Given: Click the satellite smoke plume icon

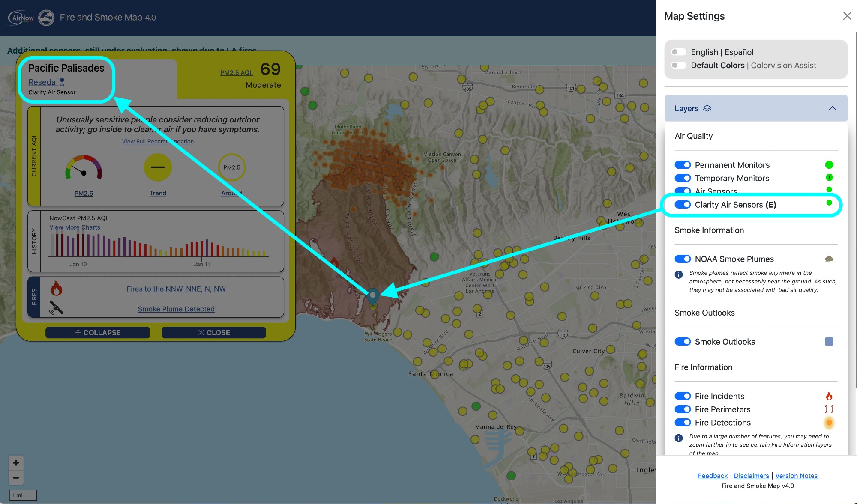Looking at the screenshot, I should tap(56, 308).
